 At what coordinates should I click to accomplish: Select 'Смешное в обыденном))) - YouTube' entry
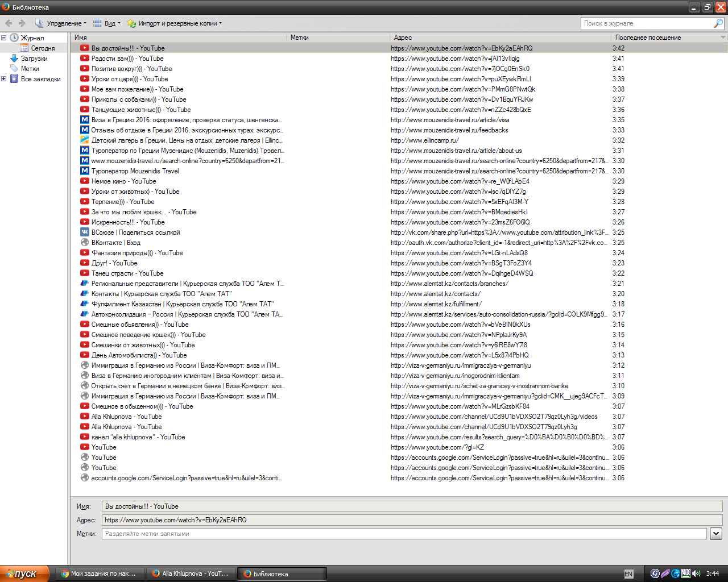tap(399, 406)
